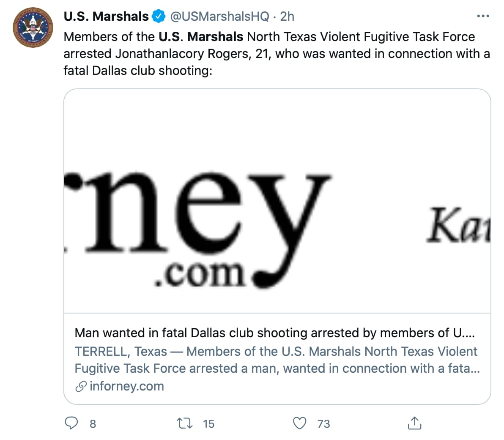Image resolution: width=504 pixels, height=440 pixels.
Task: Open the U.S. Marshals display name
Action: (x=106, y=16)
